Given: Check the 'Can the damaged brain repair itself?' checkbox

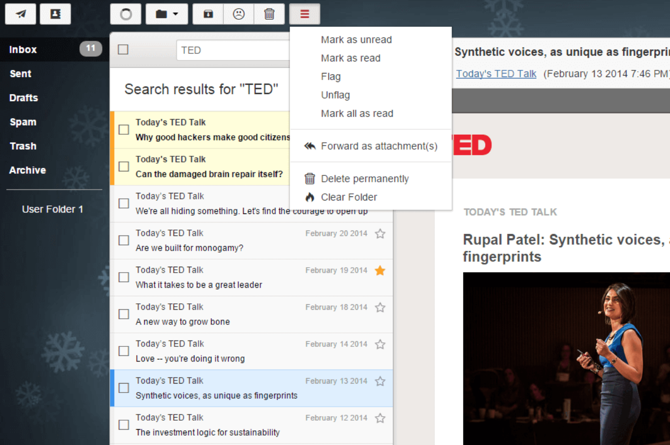Looking at the screenshot, I should tap(124, 166).
